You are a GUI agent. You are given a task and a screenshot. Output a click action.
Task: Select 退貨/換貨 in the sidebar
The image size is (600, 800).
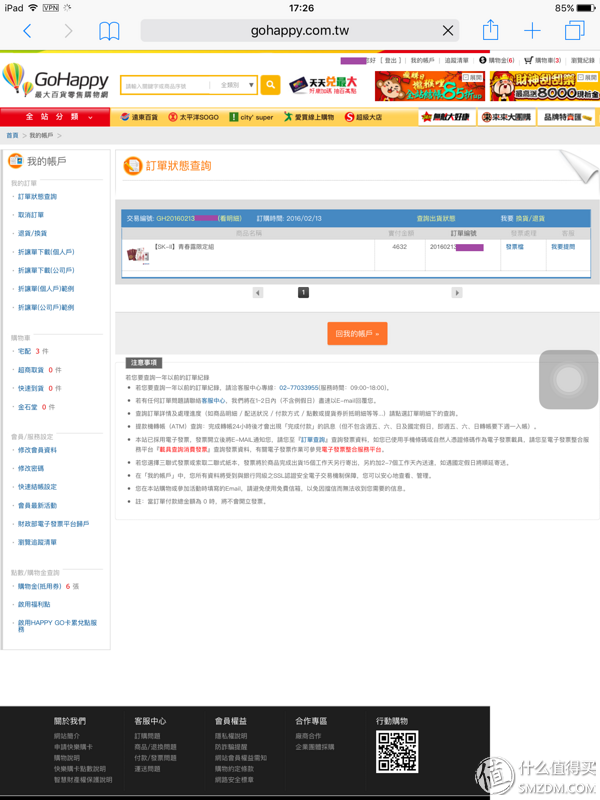tap(32, 233)
